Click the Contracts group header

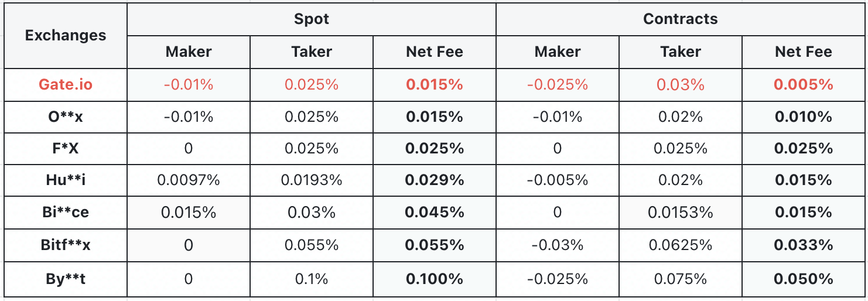(681, 19)
